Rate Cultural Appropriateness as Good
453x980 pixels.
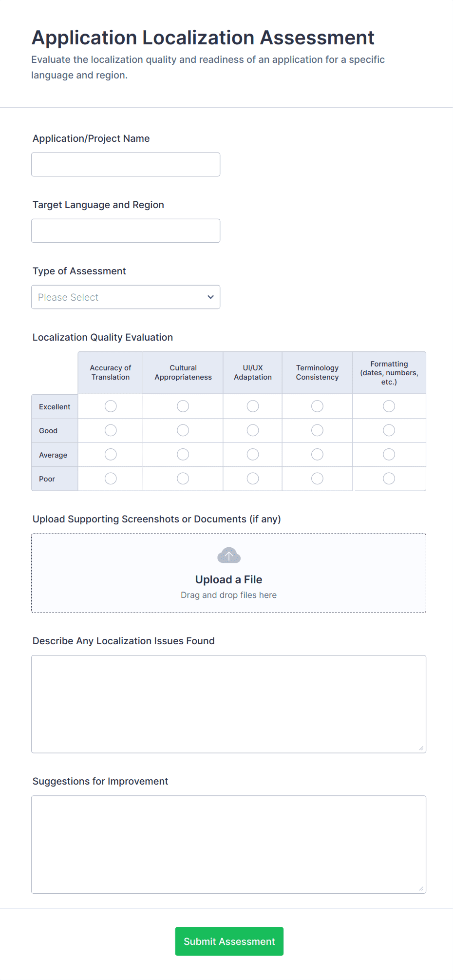(x=183, y=430)
